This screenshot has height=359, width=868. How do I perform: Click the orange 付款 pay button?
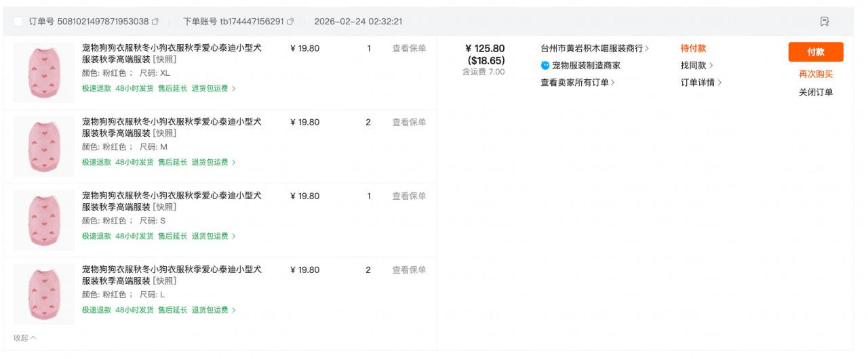coord(815,52)
